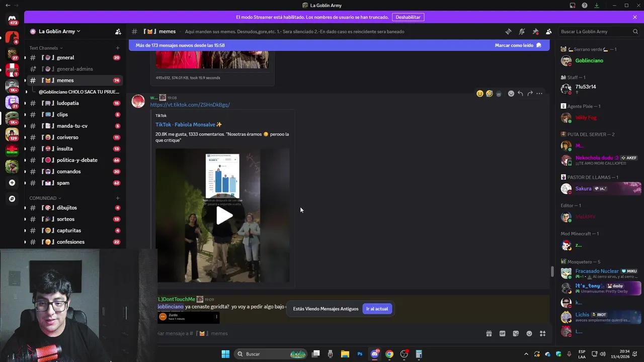Open Discover servers compass icon

(x=12, y=199)
